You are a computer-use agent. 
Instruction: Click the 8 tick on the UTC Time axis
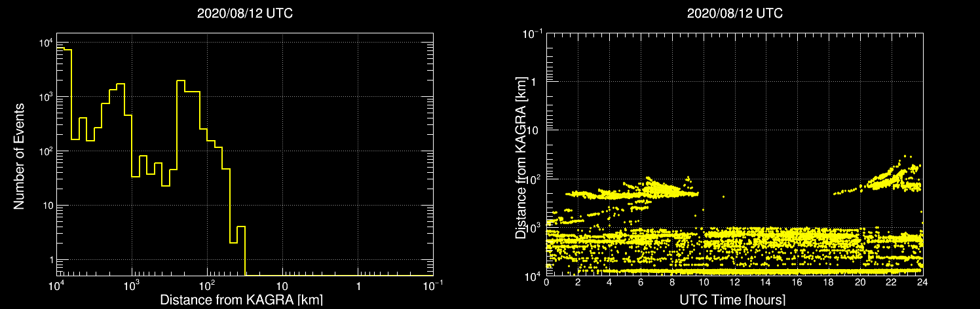coord(672,283)
